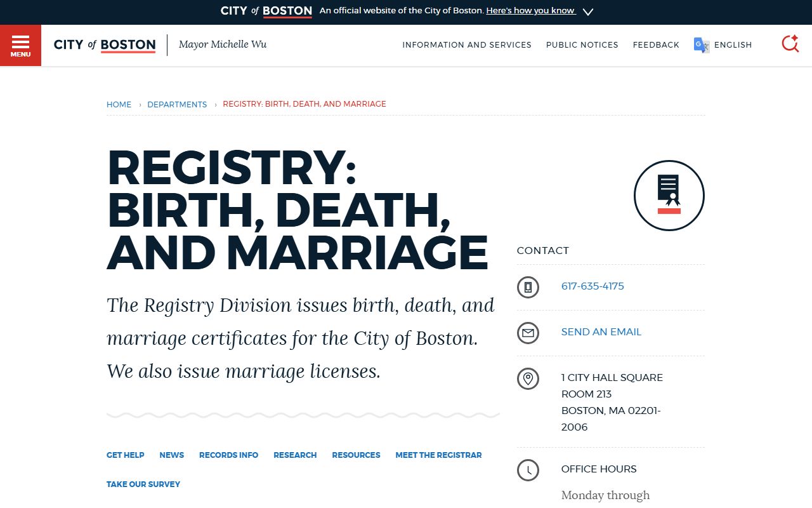This screenshot has width=812, height=508.
Task: Click "An official website of the City of Boston" text
Action: coord(402,11)
